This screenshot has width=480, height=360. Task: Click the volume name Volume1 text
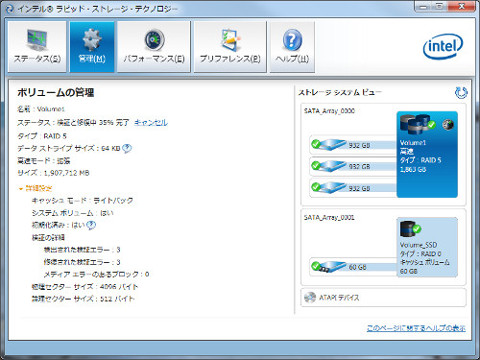[51, 109]
